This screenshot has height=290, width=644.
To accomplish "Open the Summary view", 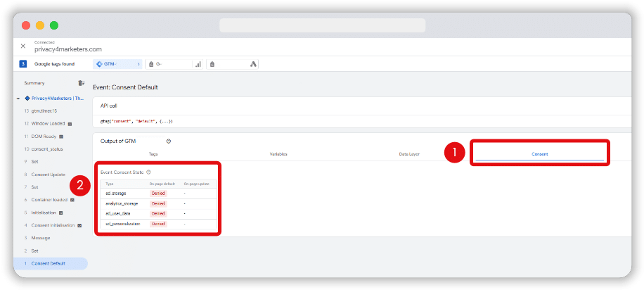I will (x=34, y=83).
